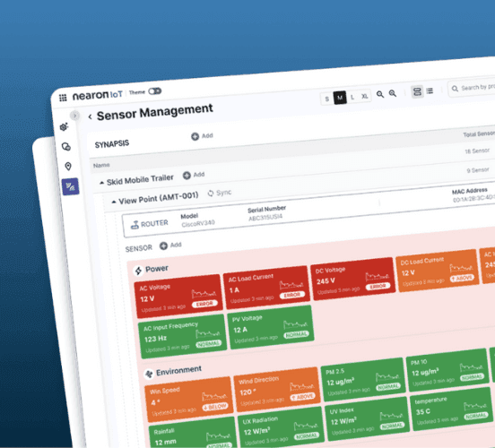Open the AC Input Frequency sensor card
Viewport: 495px width, 448px height.
click(182, 336)
